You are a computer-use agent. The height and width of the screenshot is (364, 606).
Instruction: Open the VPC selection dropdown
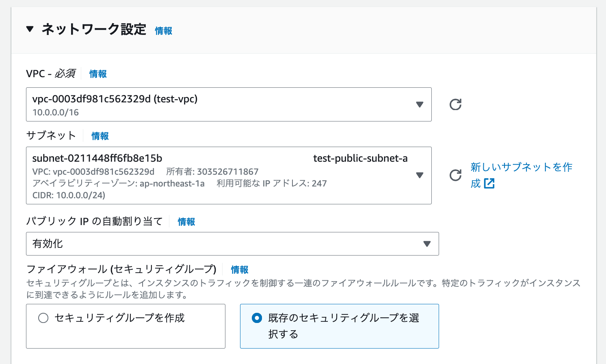click(229, 104)
